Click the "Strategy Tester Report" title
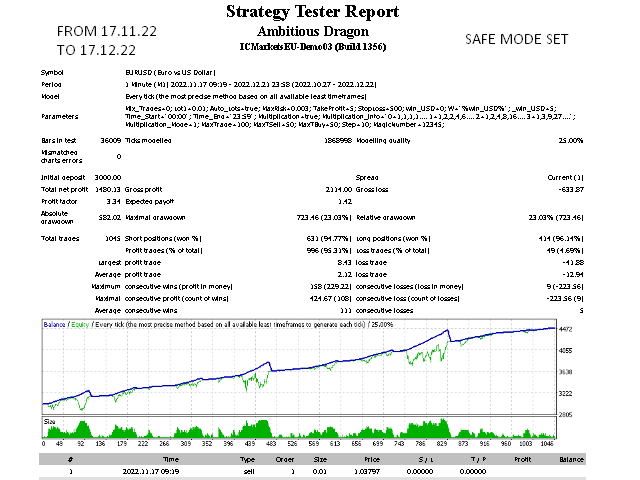640x480 pixels. [x=312, y=11]
